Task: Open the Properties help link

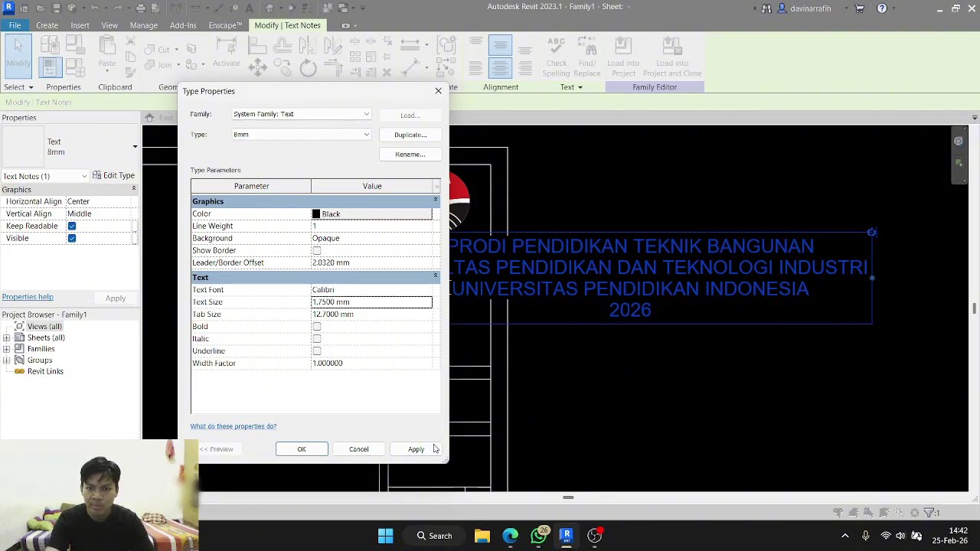Action: (x=28, y=297)
